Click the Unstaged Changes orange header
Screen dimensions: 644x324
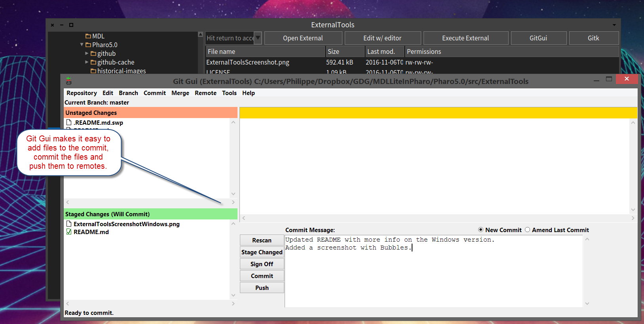click(150, 112)
